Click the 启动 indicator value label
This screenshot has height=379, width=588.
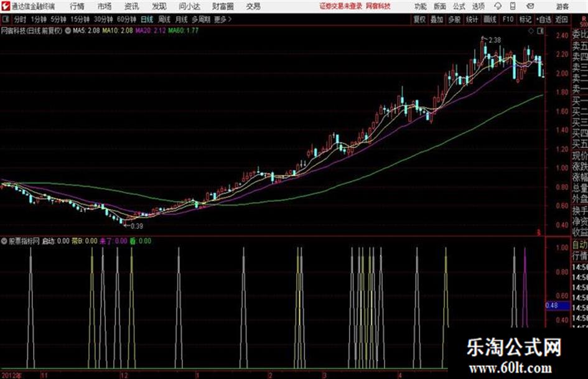[x=55, y=241]
